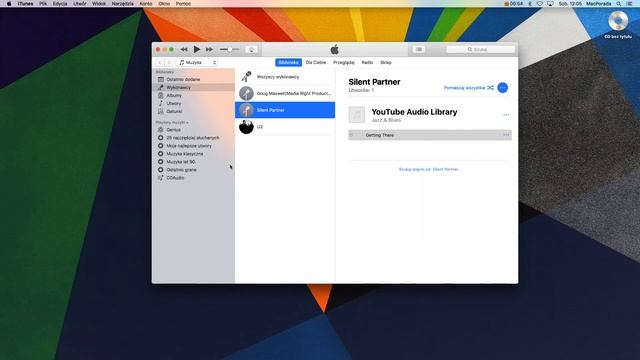
Task: Open the Pomoc menu
Action: click(x=183, y=4)
